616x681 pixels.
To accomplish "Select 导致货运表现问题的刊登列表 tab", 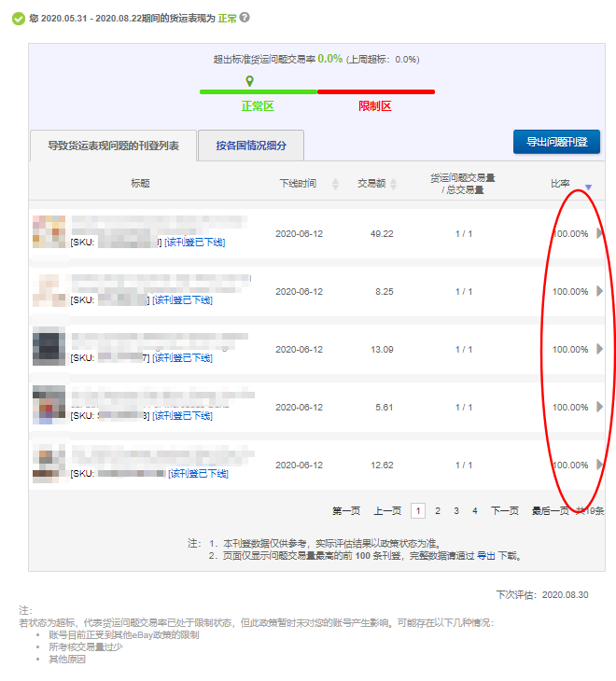I will [x=113, y=146].
